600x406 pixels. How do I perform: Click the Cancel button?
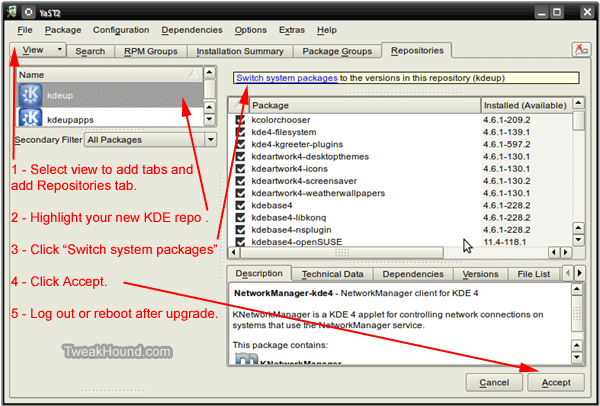tap(494, 382)
